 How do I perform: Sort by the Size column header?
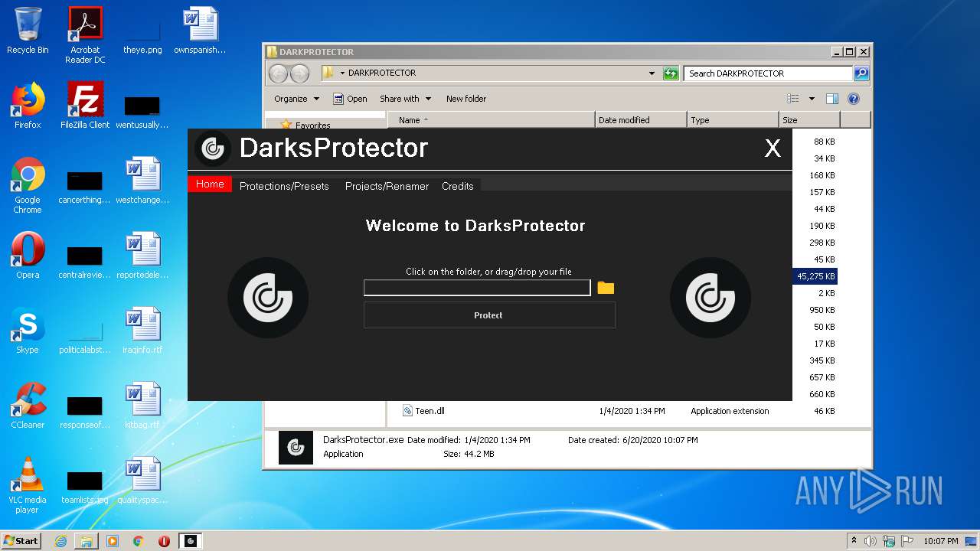809,120
